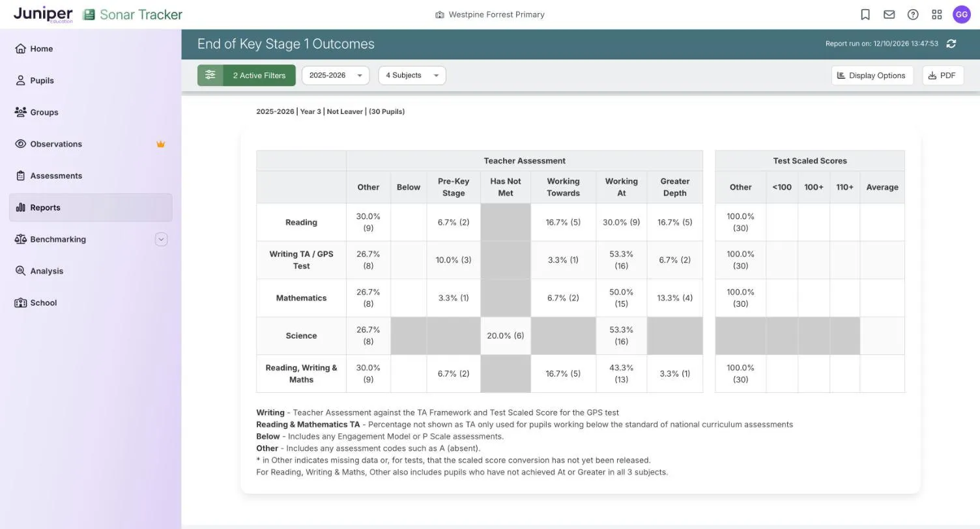This screenshot has height=529, width=980.
Task: Click the School building icon in sidebar
Action: pos(20,302)
